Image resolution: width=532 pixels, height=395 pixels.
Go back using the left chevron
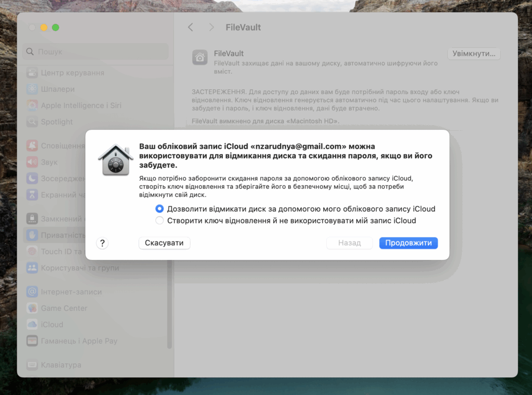(191, 28)
